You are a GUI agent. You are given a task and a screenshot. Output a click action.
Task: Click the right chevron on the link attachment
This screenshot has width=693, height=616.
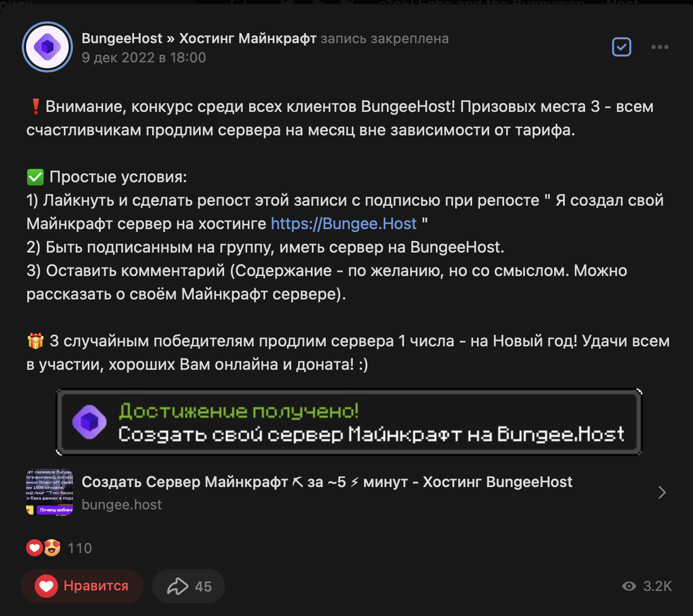663,492
